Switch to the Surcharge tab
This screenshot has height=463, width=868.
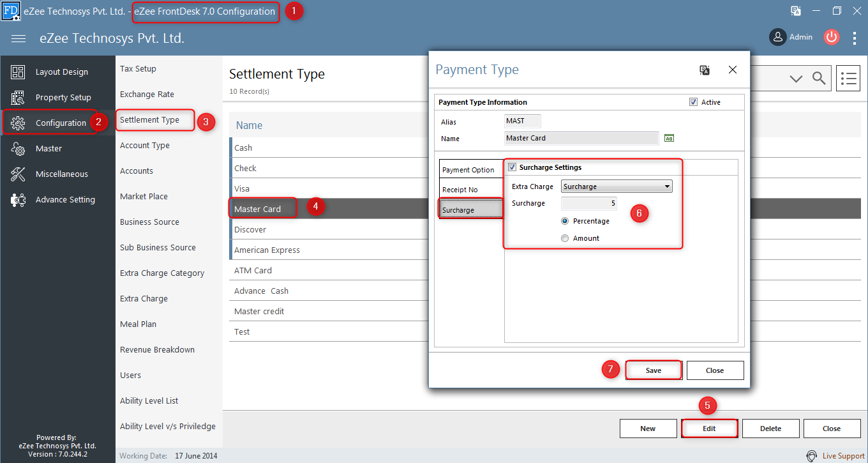[x=471, y=209]
